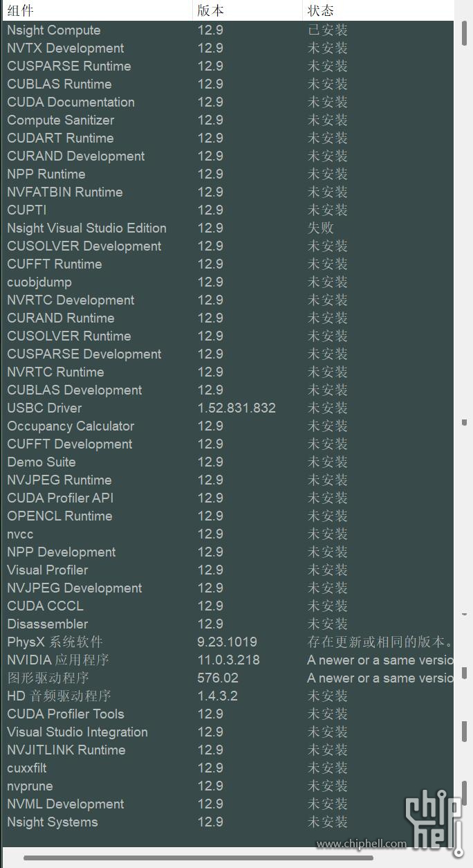Viewport: 473px width, 868px height.
Task: Select the NVRTC Development row
Action: [228, 300]
